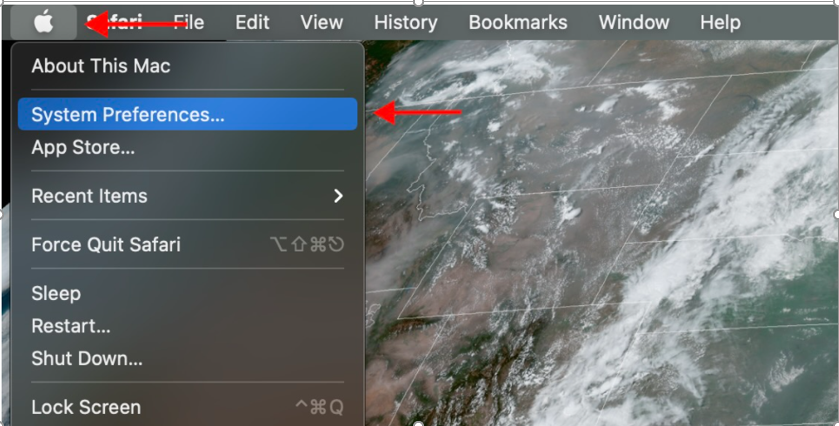Expand the Recent Items submenu chevron

(x=338, y=196)
